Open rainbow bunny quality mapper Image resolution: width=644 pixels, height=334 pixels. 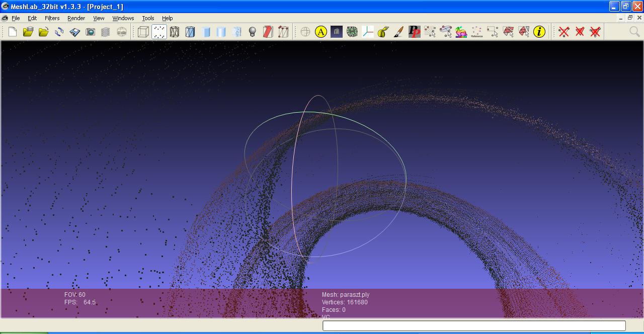point(461,32)
